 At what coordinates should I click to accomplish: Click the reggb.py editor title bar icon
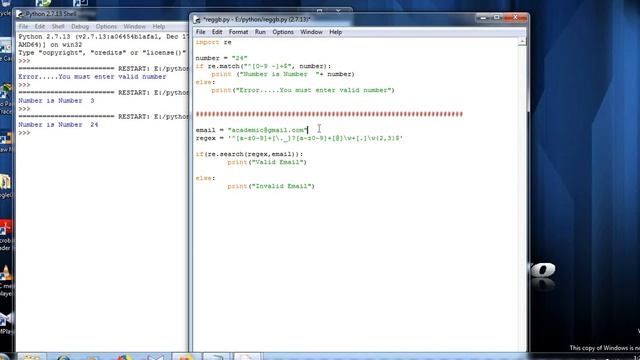click(198, 19)
